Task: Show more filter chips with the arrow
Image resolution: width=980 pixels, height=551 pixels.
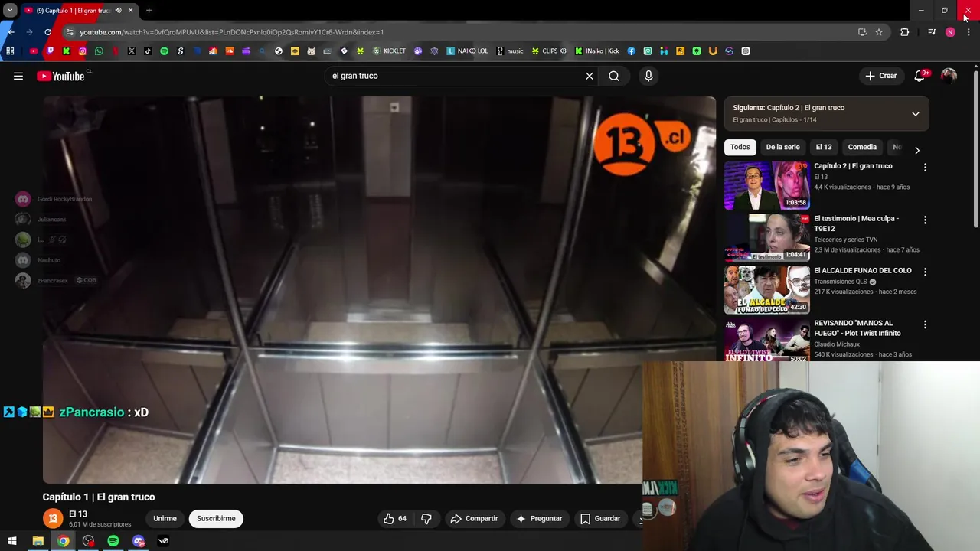Action: coord(917,150)
